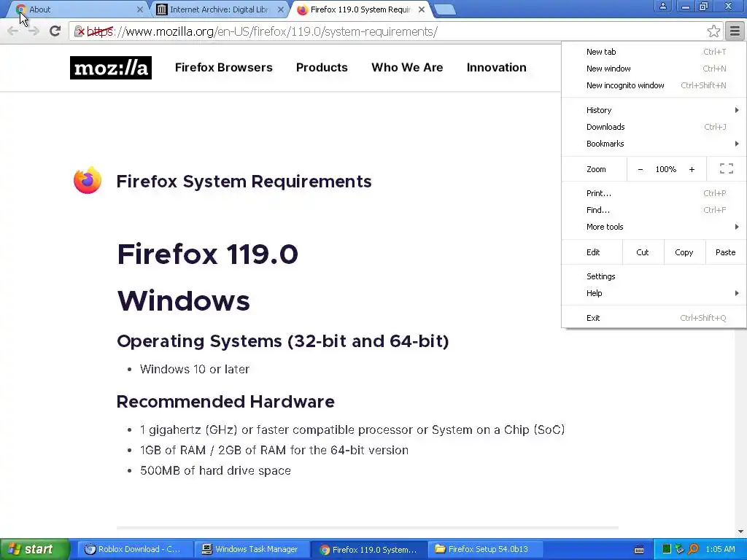Click the Firefox 119.0 heading
Screen dimensions: 747x560
[x=208, y=254]
